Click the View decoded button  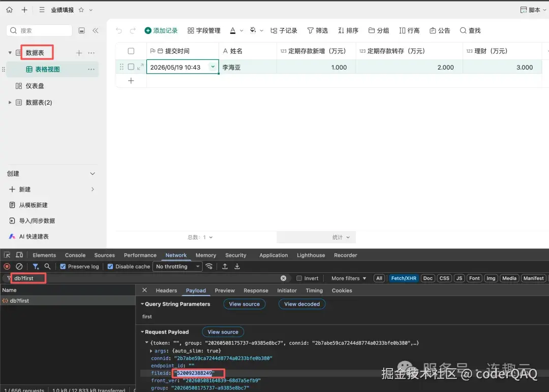[x=302, y=304]
